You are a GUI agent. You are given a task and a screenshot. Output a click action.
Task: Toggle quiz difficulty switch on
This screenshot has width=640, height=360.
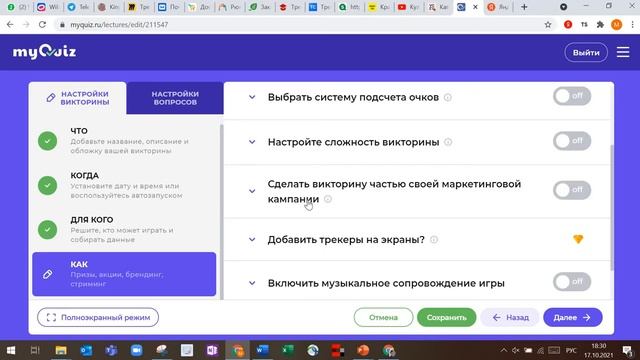(x=572, y=141)
